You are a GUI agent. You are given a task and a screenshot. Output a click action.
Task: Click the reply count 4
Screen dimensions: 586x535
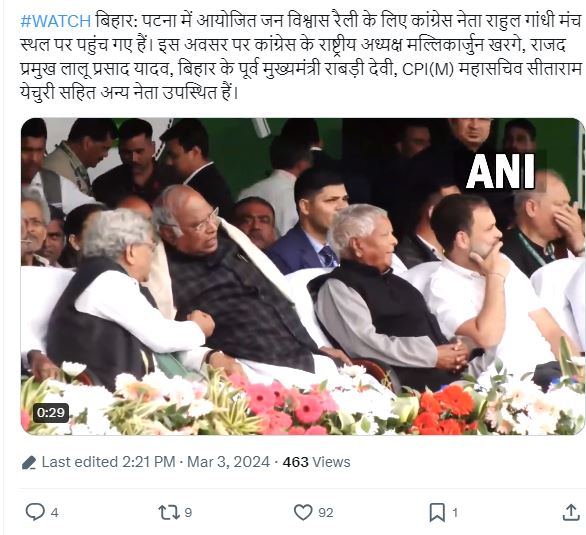[55, 513]
